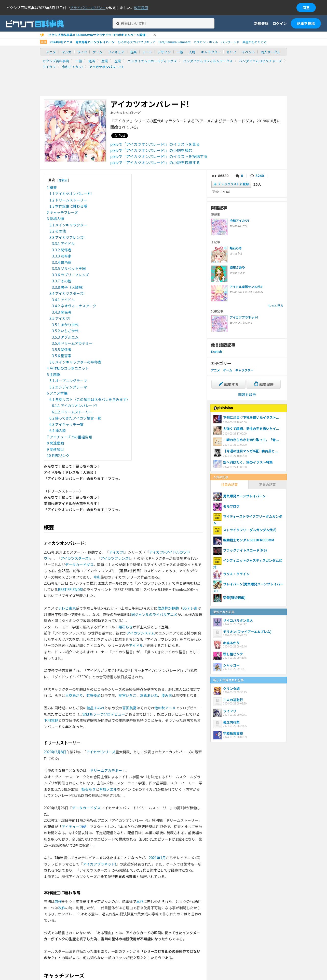Hide the table of contents via 非表示

pos(63,180)
